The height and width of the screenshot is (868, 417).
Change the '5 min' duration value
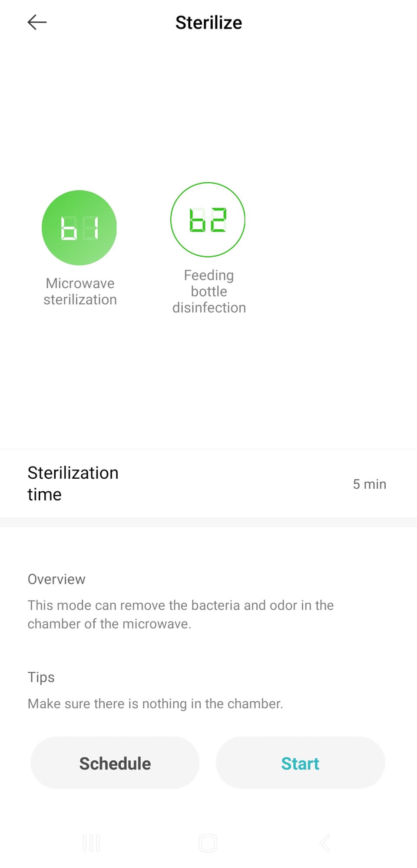(369, 484)
